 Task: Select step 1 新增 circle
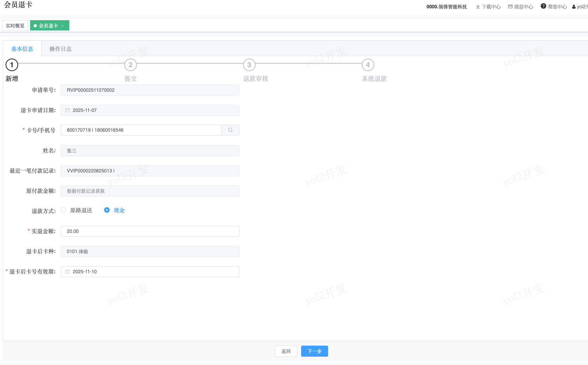point(12,65)
